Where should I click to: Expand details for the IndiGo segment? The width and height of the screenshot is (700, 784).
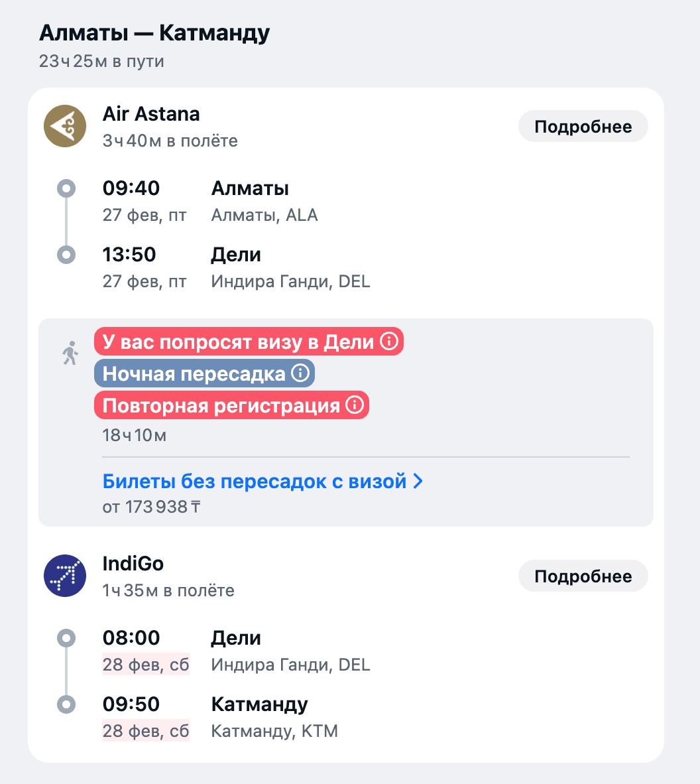tap(583, 576)
